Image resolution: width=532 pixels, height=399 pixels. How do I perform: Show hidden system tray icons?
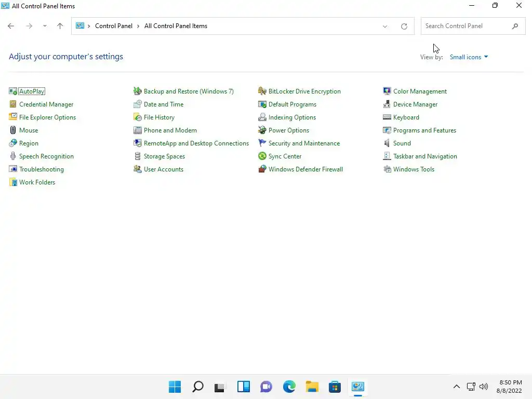(x=457, y=387)
